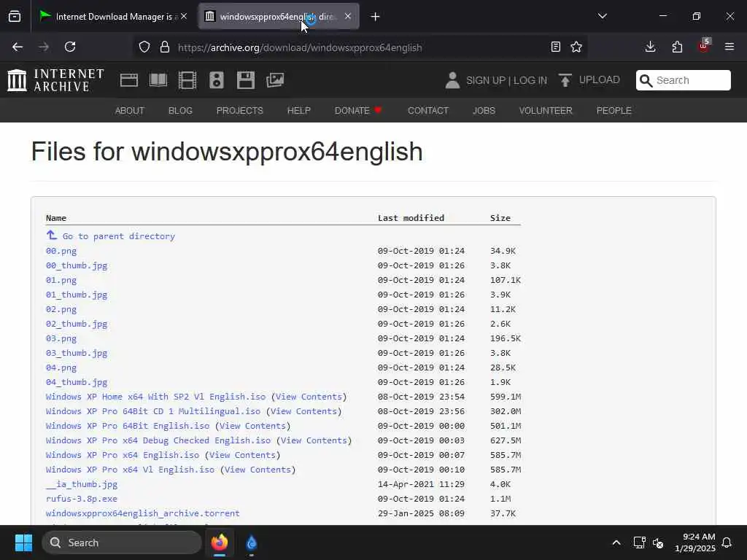The height and width of the screenshot is (560, 747).
Task: Bookmark this page with star icon
Action: point(576,47)
